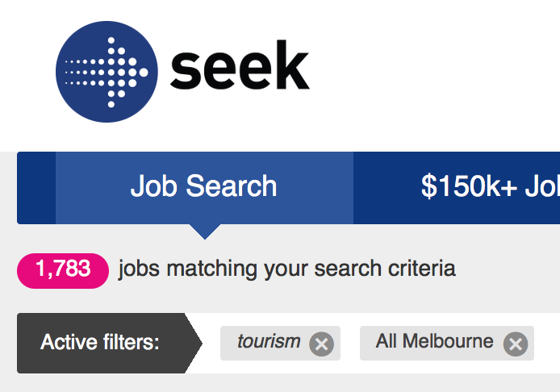Select the tourism keyword chip label
This screenshot has height=392, width=560.
click(x=269, y=342)
